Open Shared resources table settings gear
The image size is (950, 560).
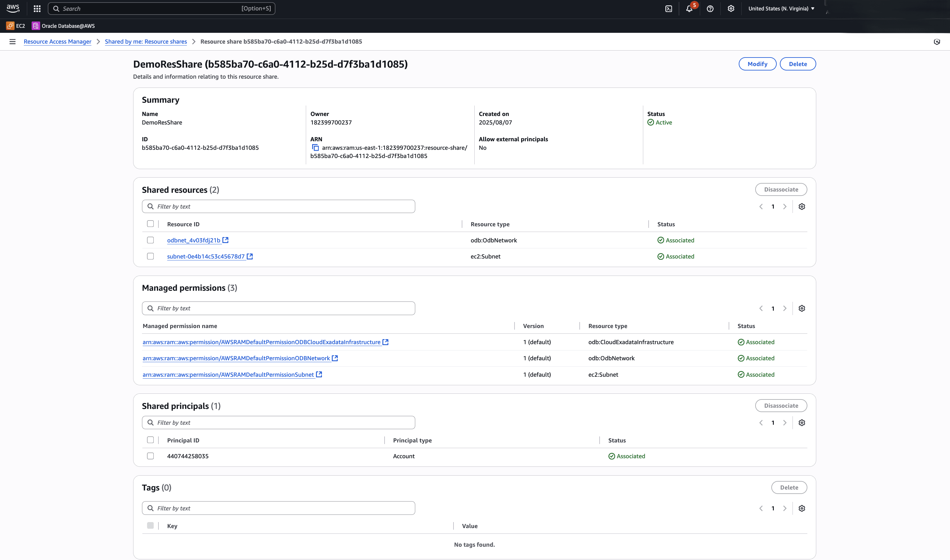click(802, 206)
